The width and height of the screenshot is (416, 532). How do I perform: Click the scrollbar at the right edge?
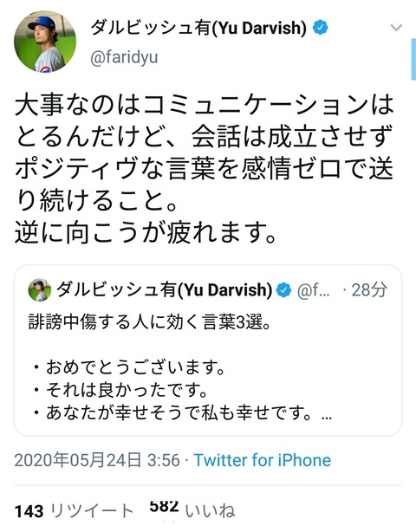tap(413, 59)
